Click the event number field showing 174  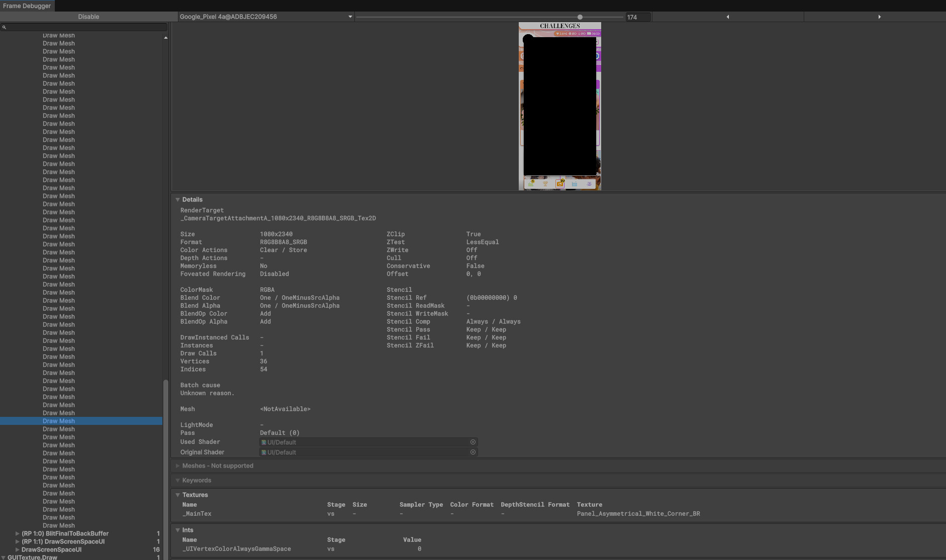pyautogui.click(x=637, y=17)
